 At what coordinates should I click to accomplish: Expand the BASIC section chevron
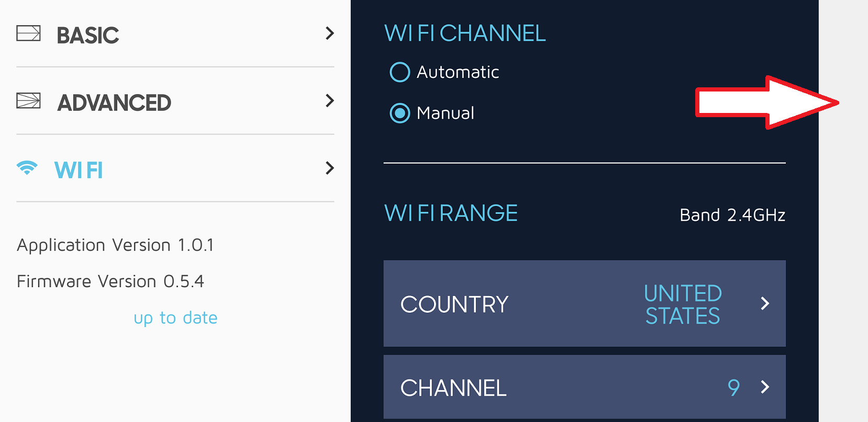pyautogui.click(x=329, y=33)
